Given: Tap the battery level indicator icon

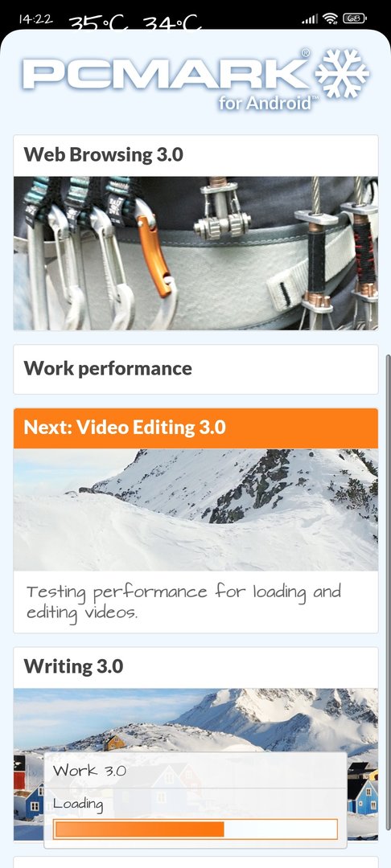Looking at the screenshot, I should [x=355, y=18].
